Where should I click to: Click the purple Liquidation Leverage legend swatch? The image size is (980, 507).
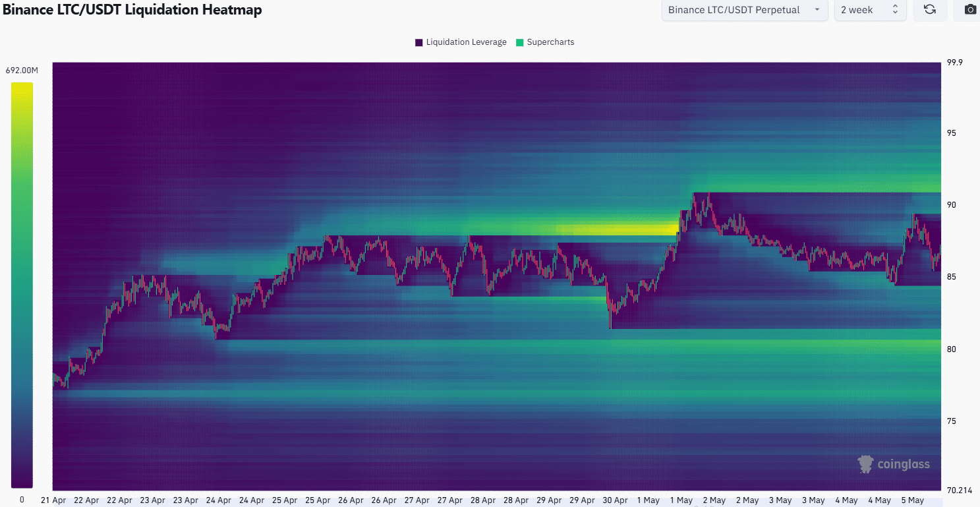(418, 42)
